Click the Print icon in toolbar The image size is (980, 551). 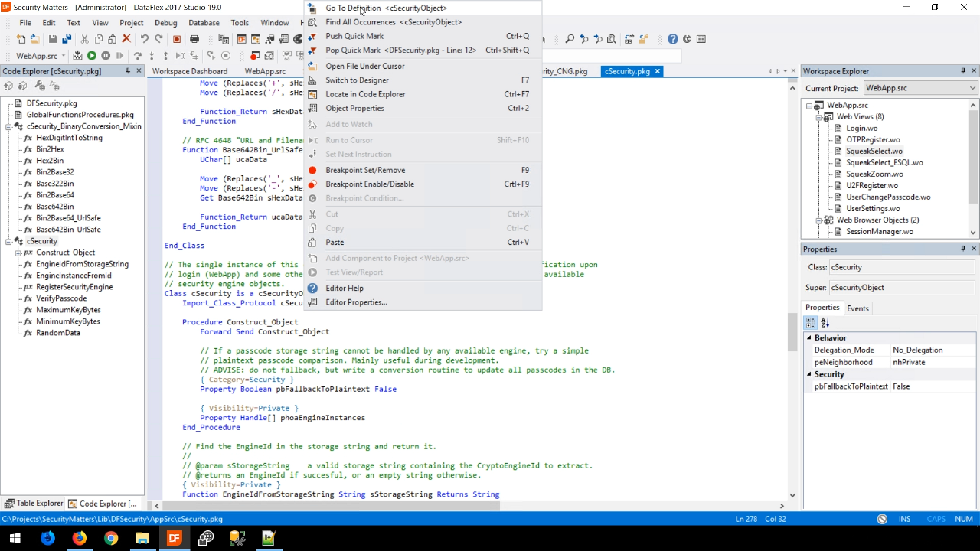(x=194, y=39)
